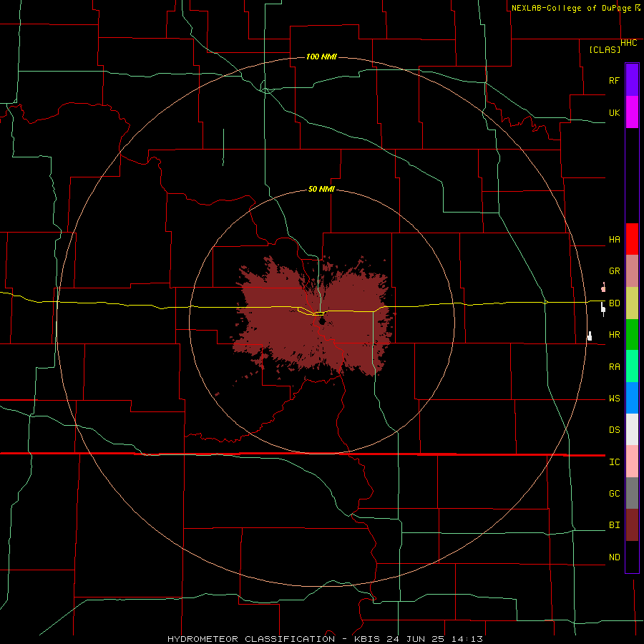Click the 'GC' legend label
This screenshot has height=644, width=644.
[x=614, y=494]
